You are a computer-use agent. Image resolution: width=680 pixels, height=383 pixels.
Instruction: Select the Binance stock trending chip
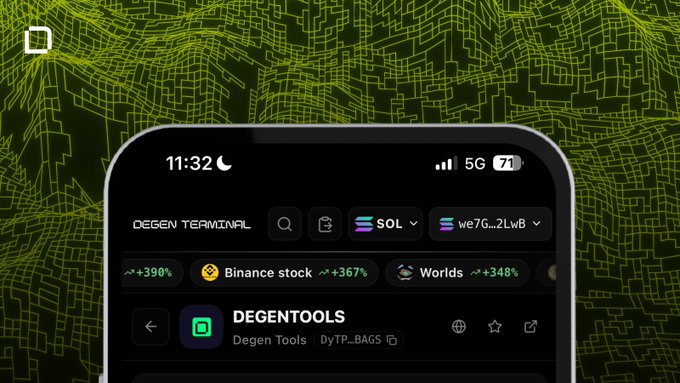click(x=284, y=272)
